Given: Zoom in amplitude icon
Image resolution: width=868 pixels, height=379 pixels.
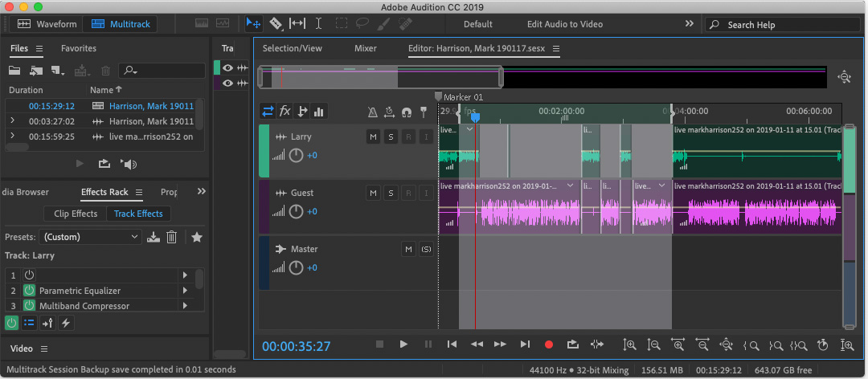Looking at the screenshot, I should click(629, 344).
